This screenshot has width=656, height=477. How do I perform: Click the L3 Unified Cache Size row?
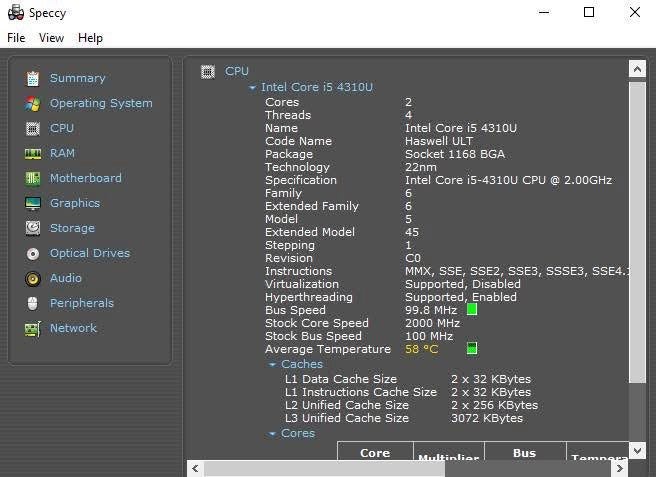404,418
